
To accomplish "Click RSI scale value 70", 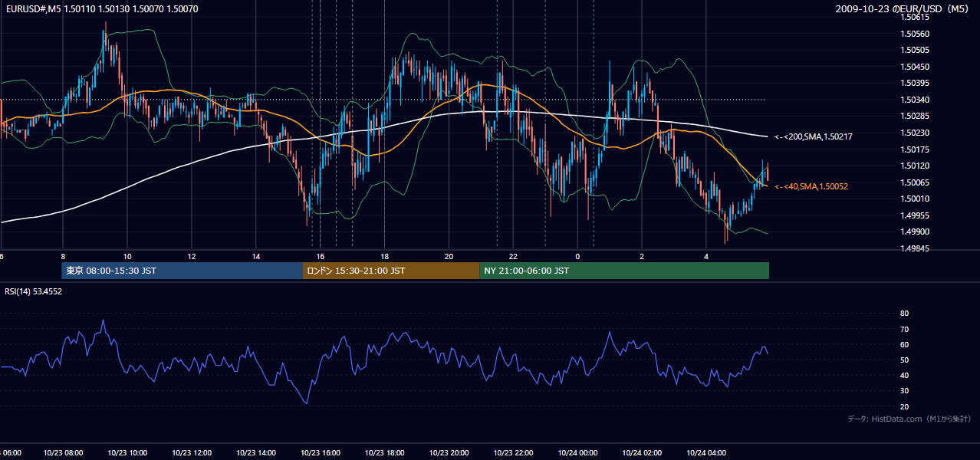I will 904,329.
